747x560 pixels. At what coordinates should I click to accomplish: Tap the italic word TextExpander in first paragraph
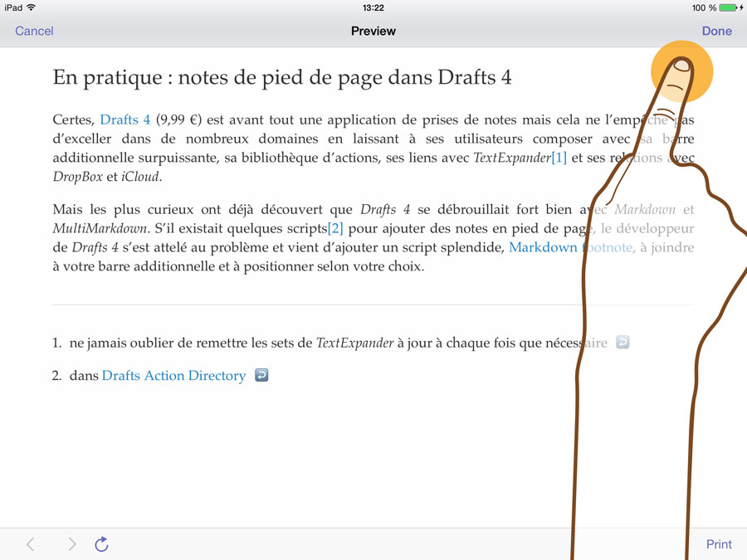coord(512,158)
